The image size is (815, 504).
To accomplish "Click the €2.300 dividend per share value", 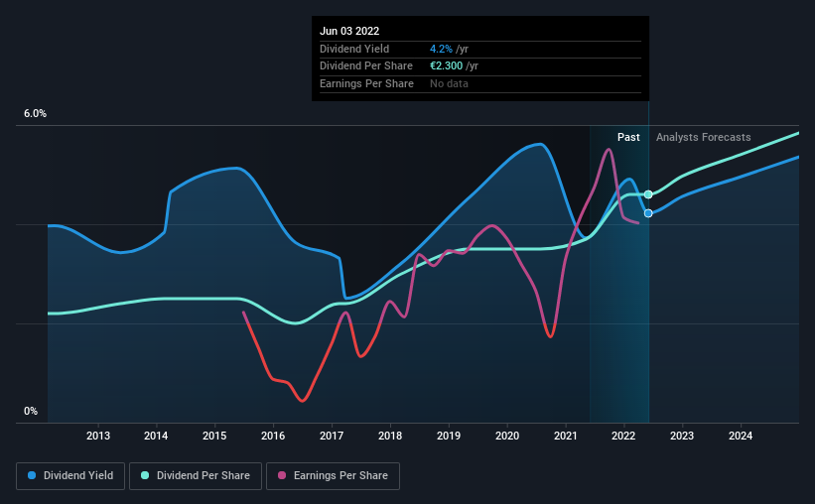I will pos(446,66).
